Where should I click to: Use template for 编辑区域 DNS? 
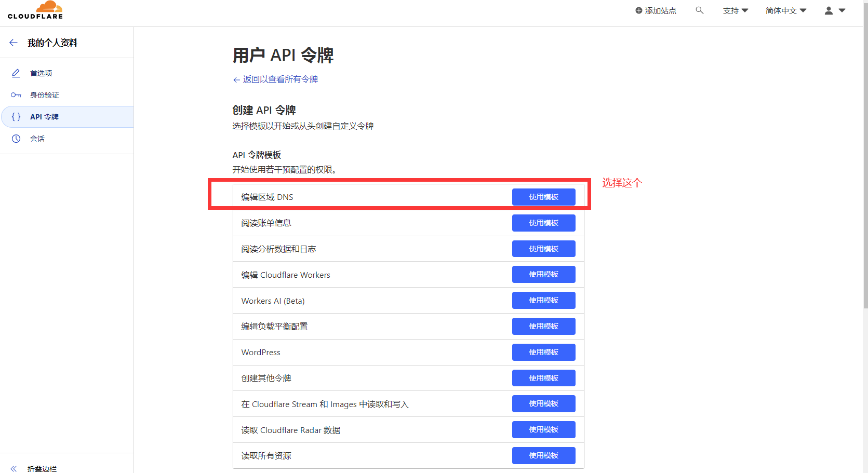[543, 197]
